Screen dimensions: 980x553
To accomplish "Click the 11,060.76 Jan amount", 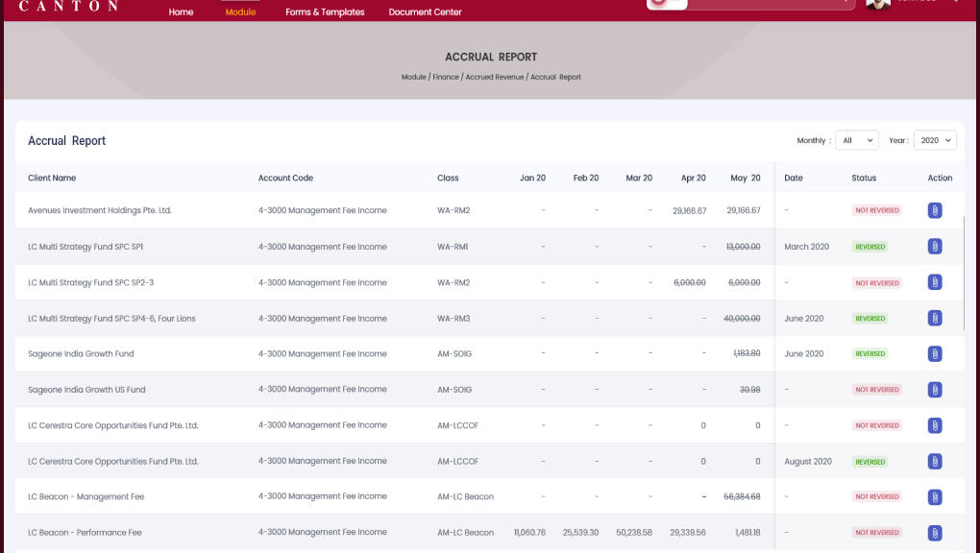I will (x=529, y=533).
